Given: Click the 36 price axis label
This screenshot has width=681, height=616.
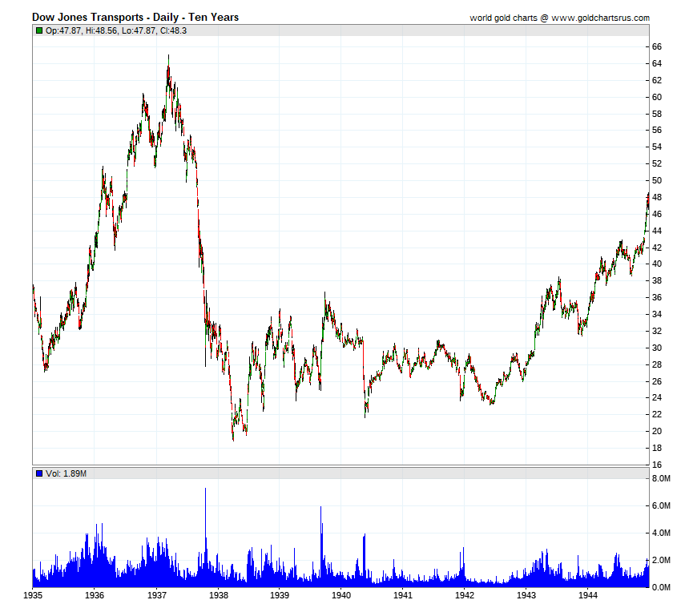Looking at the screenshot, I should [657, 298].
